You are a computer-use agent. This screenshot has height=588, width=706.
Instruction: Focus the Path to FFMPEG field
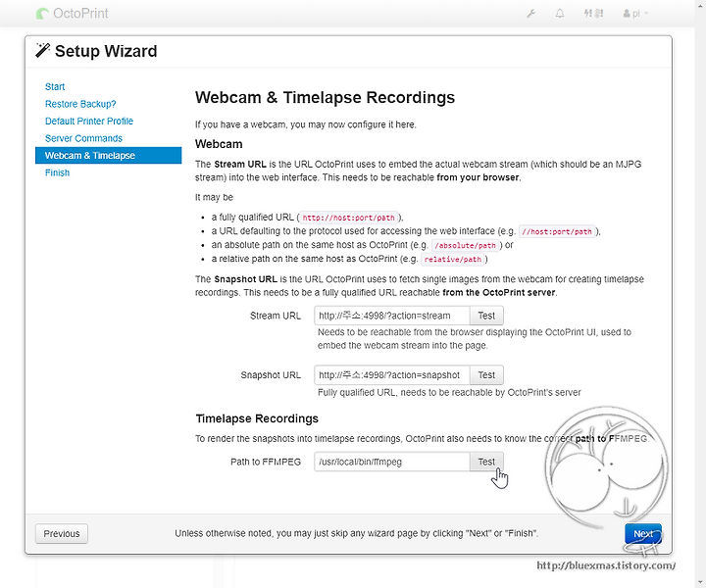pos(391,462)
